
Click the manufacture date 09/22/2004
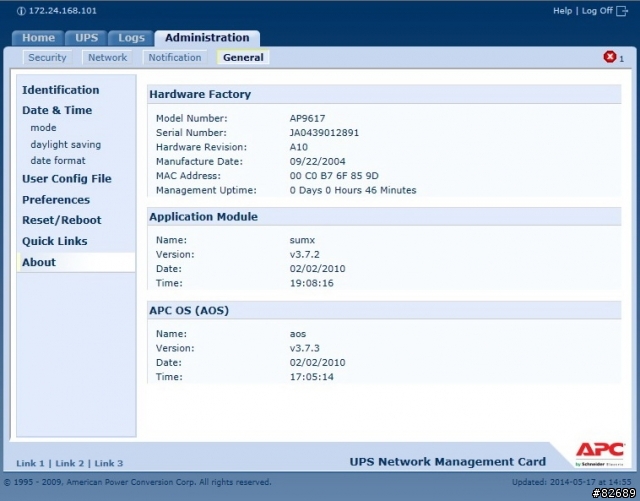pyautogui.click(x=318, y=161)
